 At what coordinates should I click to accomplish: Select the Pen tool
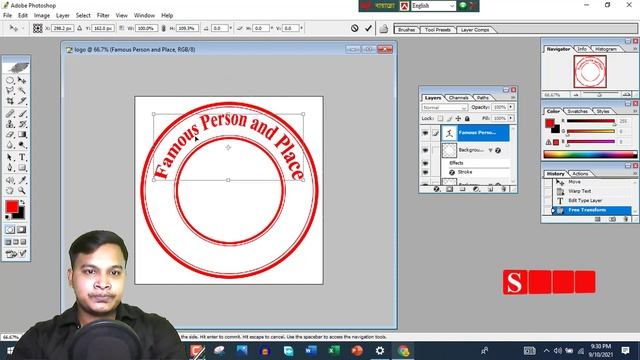pyautogui.click(x=10, y=167)
